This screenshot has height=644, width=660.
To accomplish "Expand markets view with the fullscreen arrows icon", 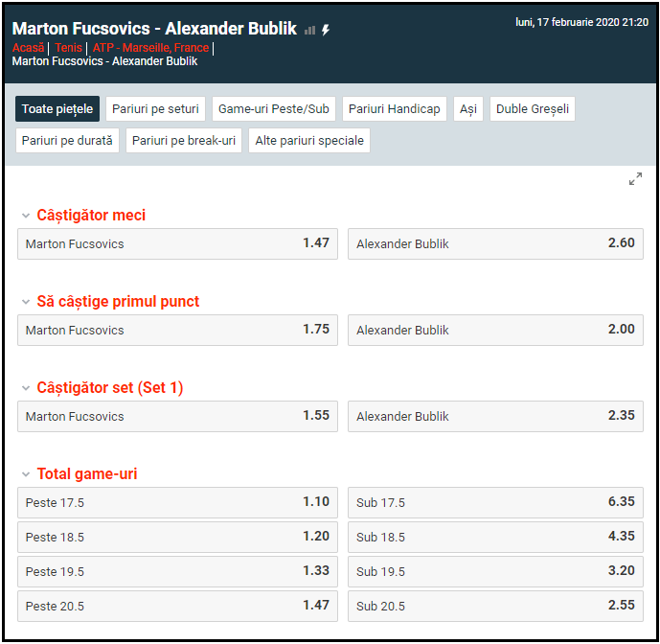I will (635, 179).
